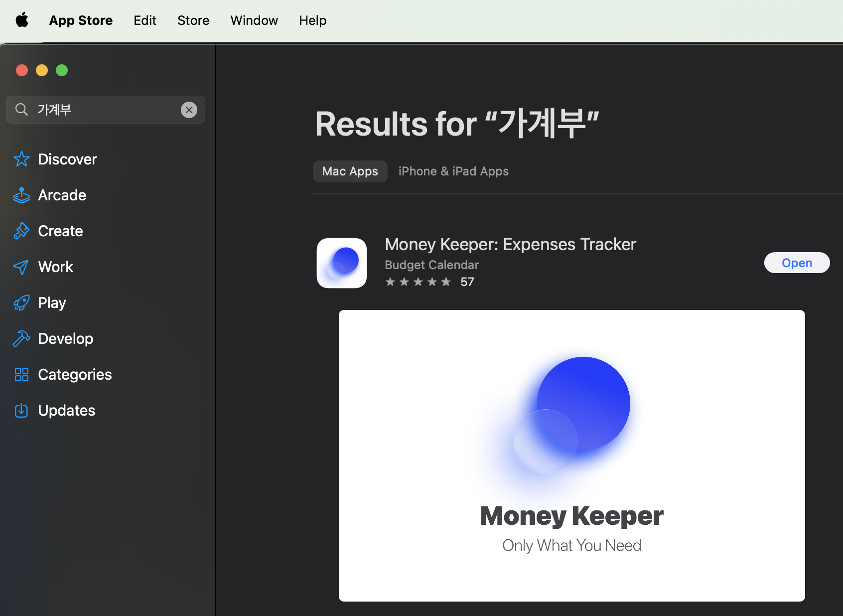The width and height of the screenshot is (843, 616).
Task: Select the Develop hammer icon
Action: [21, 338]
